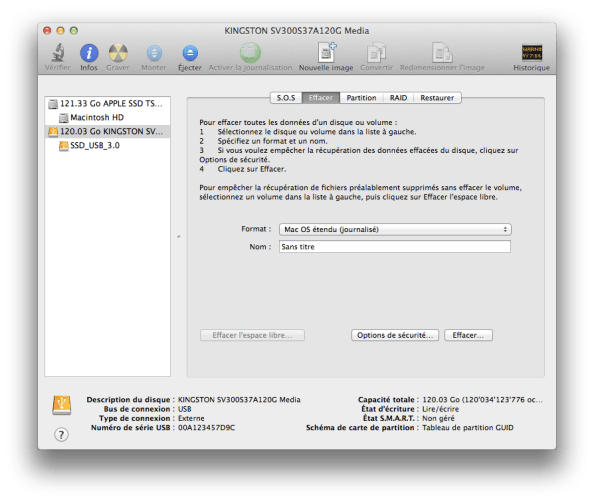Click Effacer l'espace libre button

tap(252, 335)
